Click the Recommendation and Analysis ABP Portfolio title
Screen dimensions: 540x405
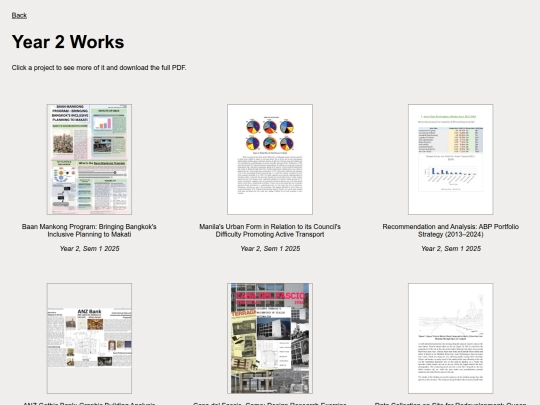[x=450, y=230]
